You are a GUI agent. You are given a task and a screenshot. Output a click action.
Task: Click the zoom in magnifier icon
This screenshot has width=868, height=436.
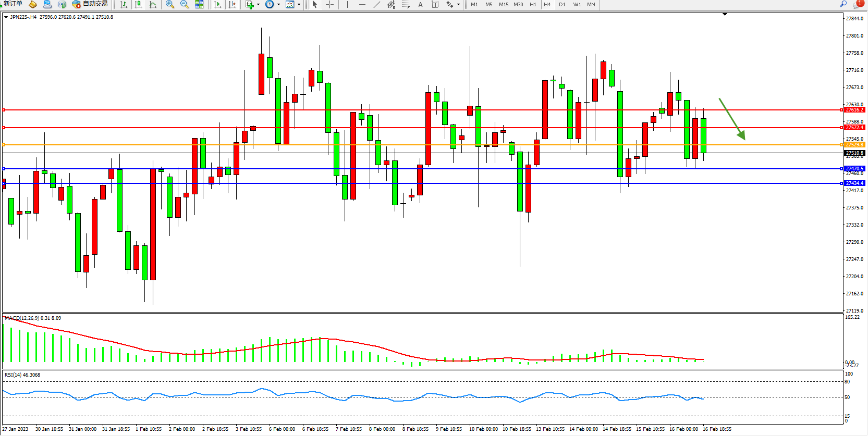[x=169, y=4]
